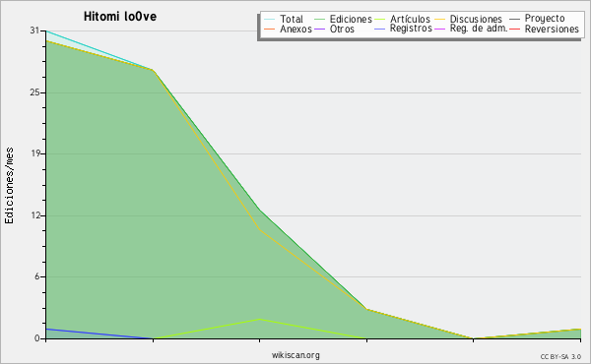Click the y-axis value 0
Screen dimensions: 591x364
[37, 338]
